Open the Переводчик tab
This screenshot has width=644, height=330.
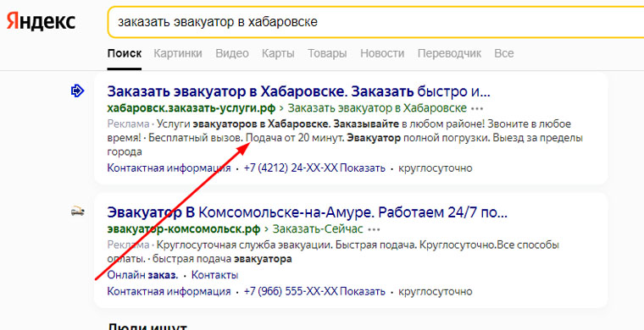[x=449, y=53]
